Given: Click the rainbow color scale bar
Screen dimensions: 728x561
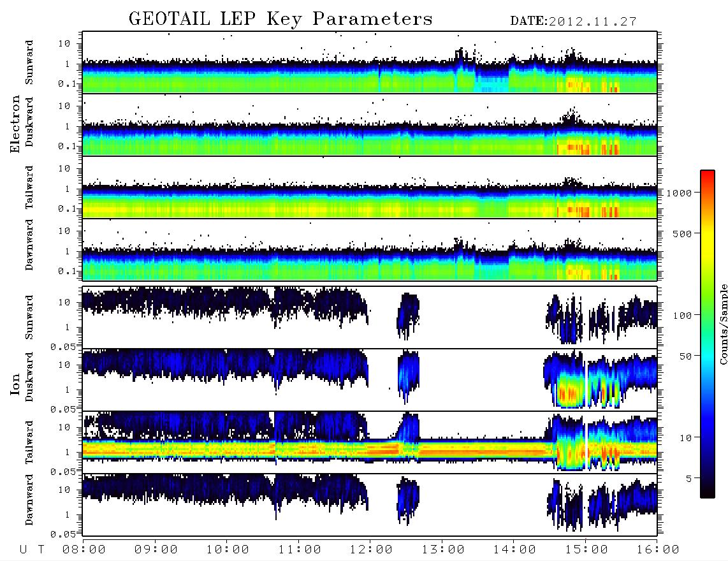Looking at the screenshot, I should click(708, 334).
